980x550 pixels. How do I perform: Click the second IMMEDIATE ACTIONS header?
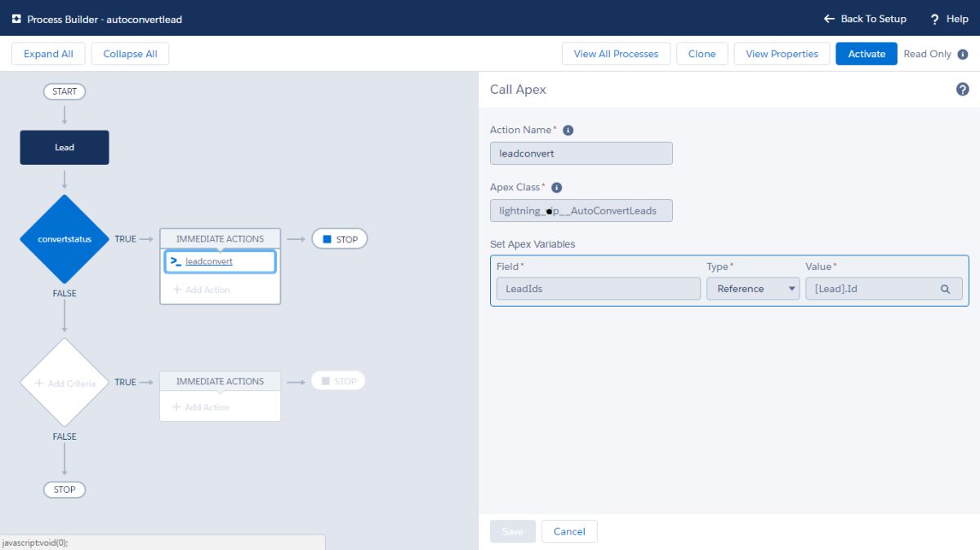coord(220,381)
